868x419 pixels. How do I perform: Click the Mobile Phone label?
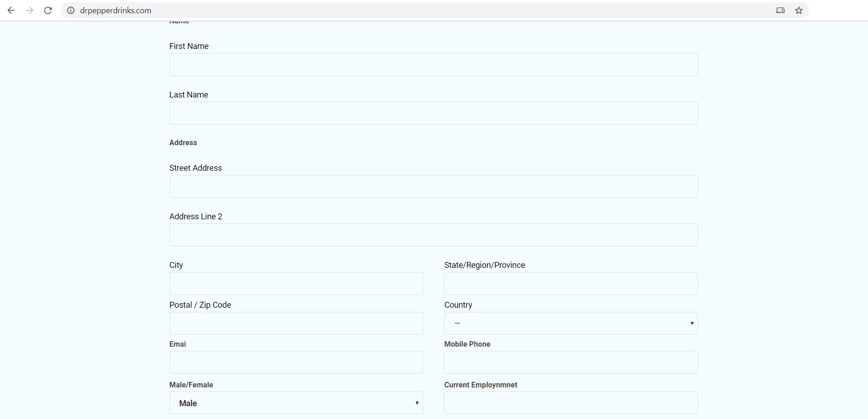467,344
